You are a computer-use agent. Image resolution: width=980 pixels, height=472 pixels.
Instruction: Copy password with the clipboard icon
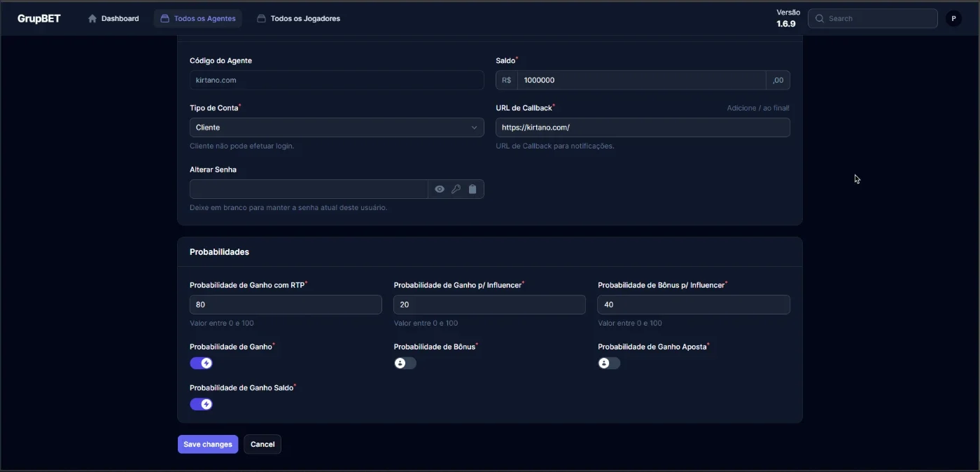[x=472, y=189]
